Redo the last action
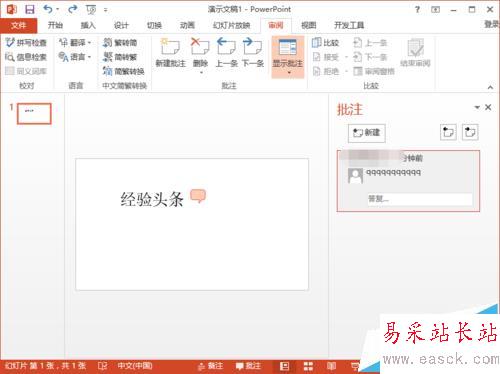 pos(73,9)
